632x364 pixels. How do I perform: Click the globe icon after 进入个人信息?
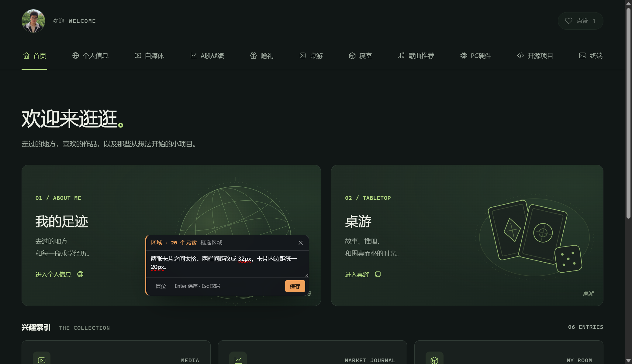point(80,274)
